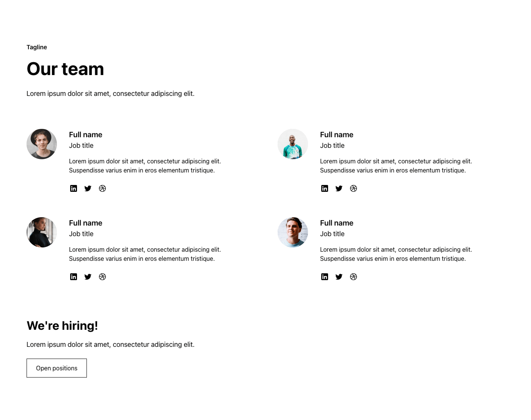This screenshot has width=531, height=420.
Task: Click Dribbble icon under top-right team member
Action: 353,188
